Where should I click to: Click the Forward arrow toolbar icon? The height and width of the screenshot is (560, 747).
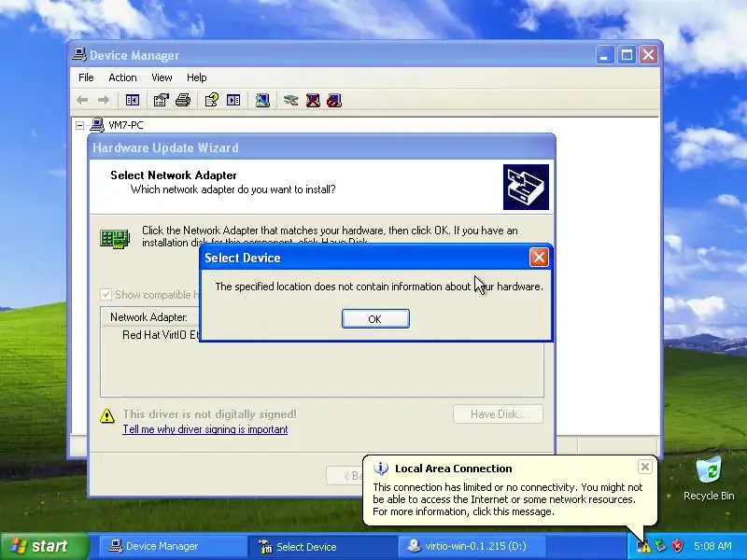pyautogui.click(x=104, y=100)
